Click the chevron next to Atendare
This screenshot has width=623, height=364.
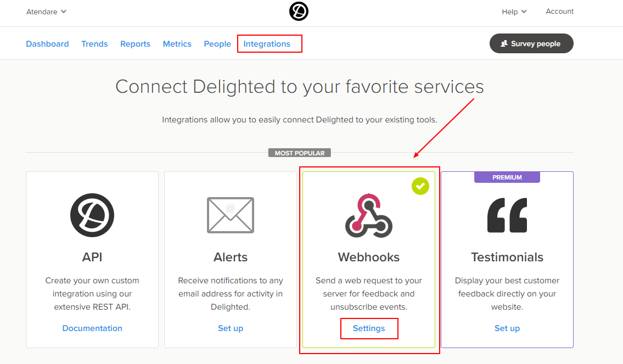point(64,12)
